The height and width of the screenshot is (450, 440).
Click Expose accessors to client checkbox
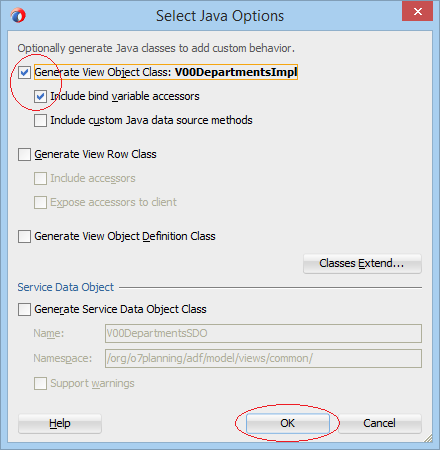[x=40, y=202]
